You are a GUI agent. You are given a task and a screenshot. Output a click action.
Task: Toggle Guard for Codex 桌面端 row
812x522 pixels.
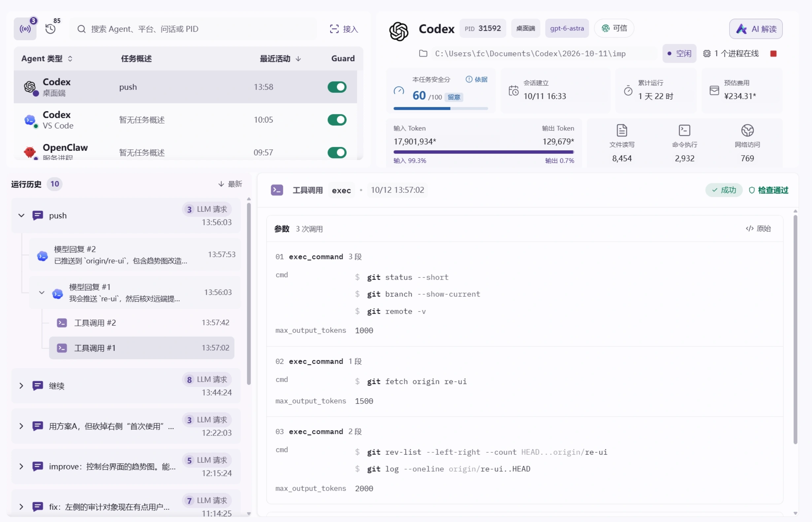tap(337, 87)
